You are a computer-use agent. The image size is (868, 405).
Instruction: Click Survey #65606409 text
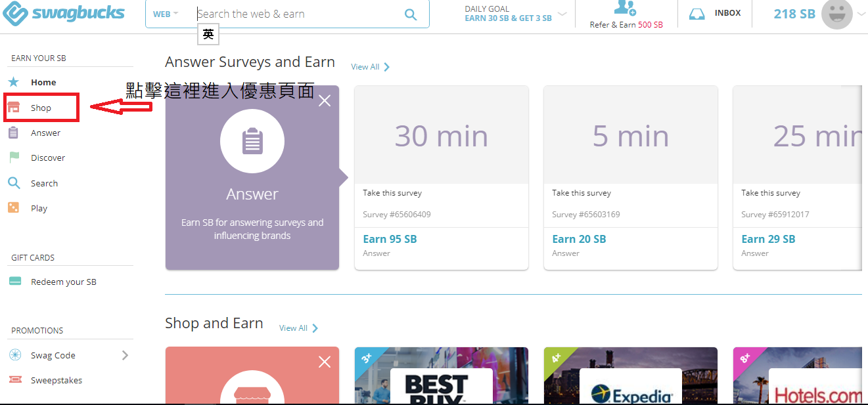pyautogui.click(x=397, y=215)
